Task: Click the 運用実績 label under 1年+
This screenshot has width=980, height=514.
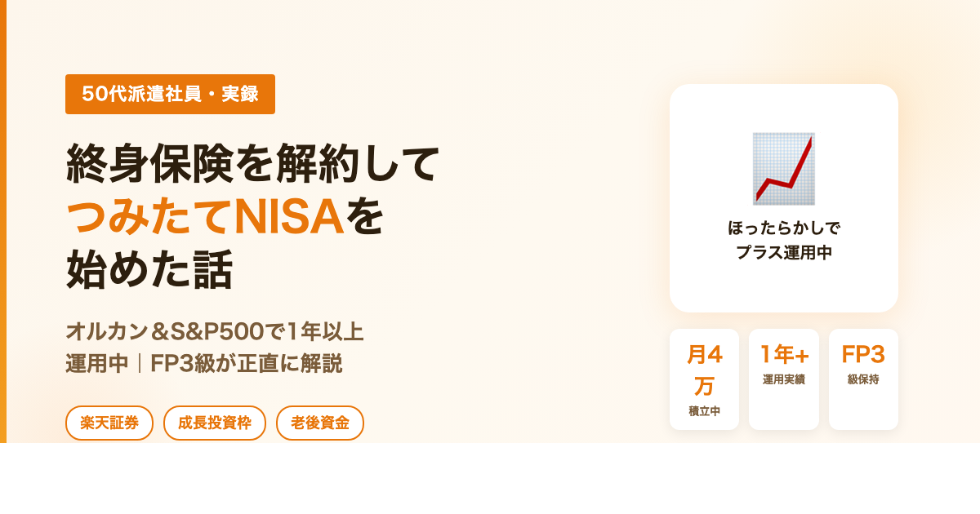Action: click(x=784, y=379)
